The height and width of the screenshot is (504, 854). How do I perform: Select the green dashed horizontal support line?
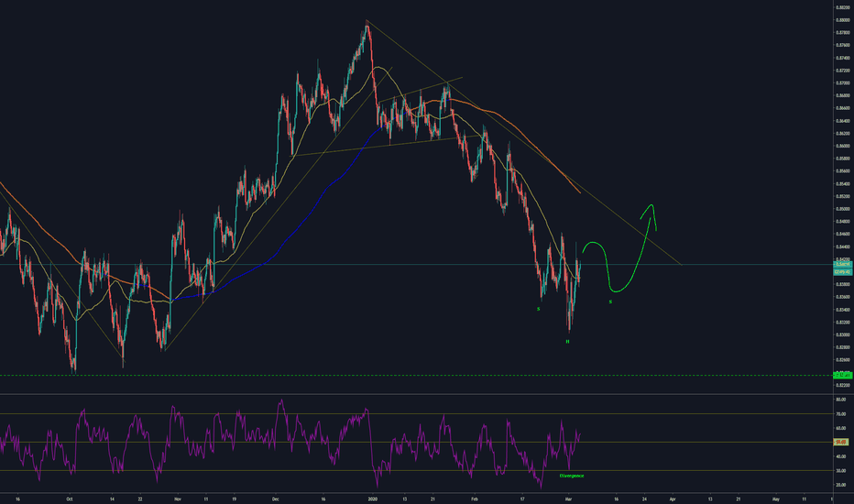coord(412,375)
